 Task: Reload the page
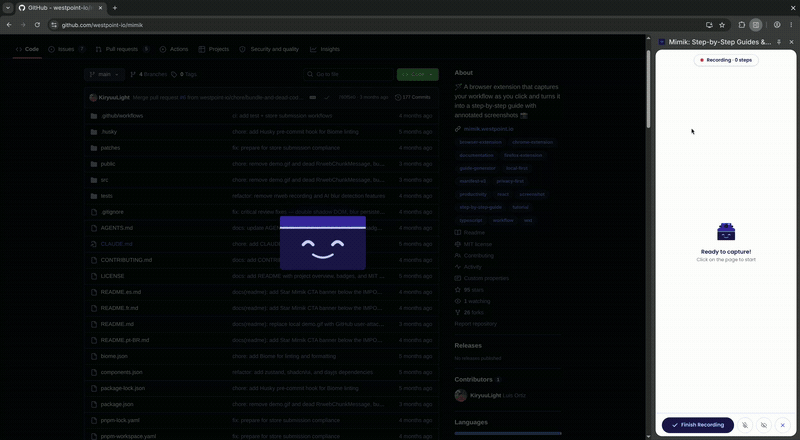tap(37, 25)
